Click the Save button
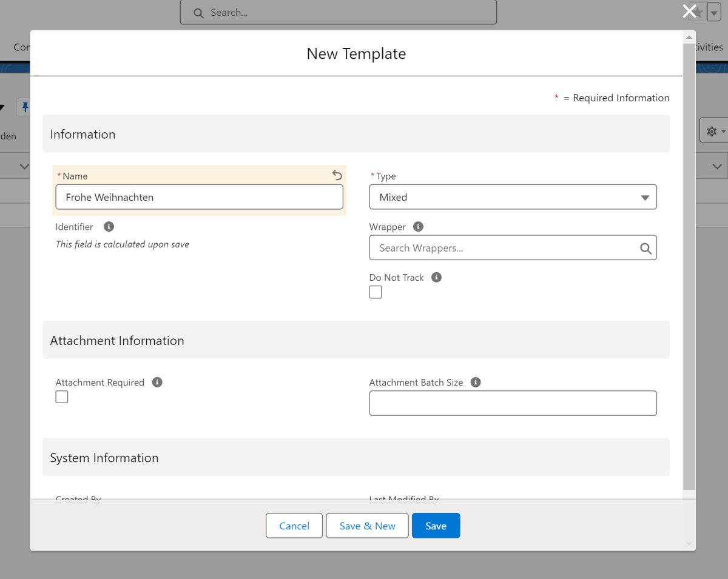Image resolution: width=728 pixels, height=579 pixels. tap(436, 526)
